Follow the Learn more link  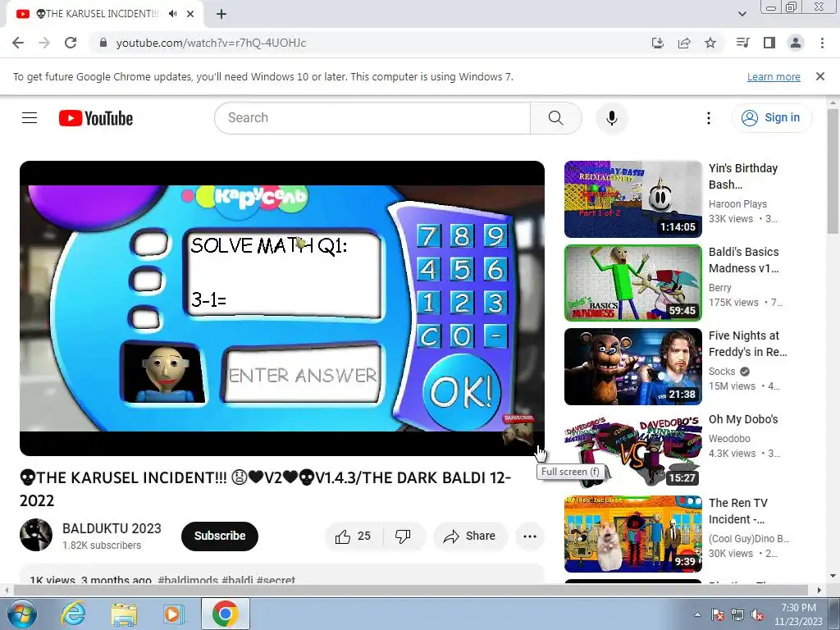(774, 76)
